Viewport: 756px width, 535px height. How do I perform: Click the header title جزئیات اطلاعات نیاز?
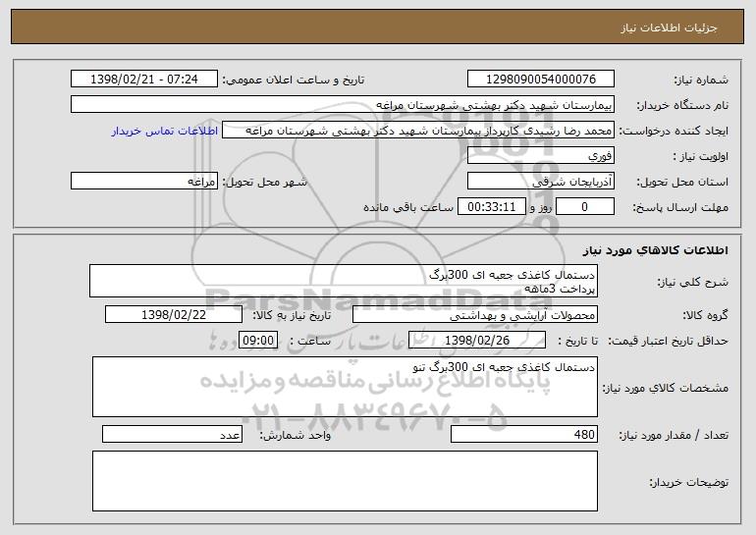(669, 27)
